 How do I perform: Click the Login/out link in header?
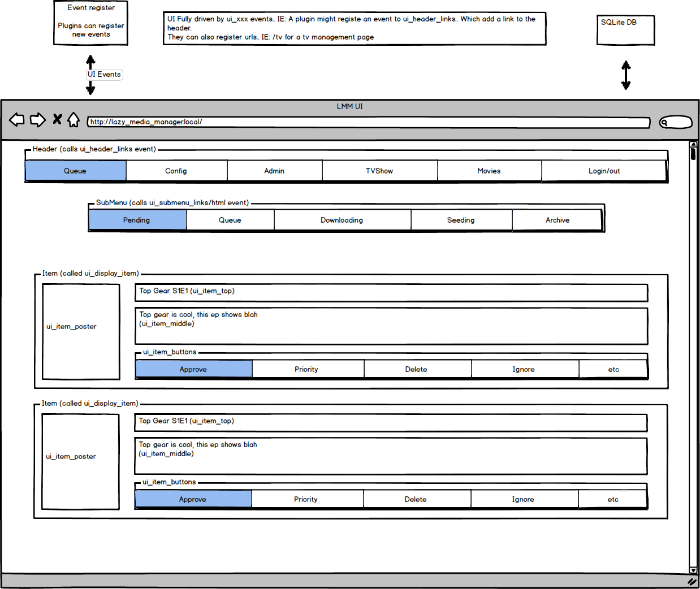tap(604, 171)
